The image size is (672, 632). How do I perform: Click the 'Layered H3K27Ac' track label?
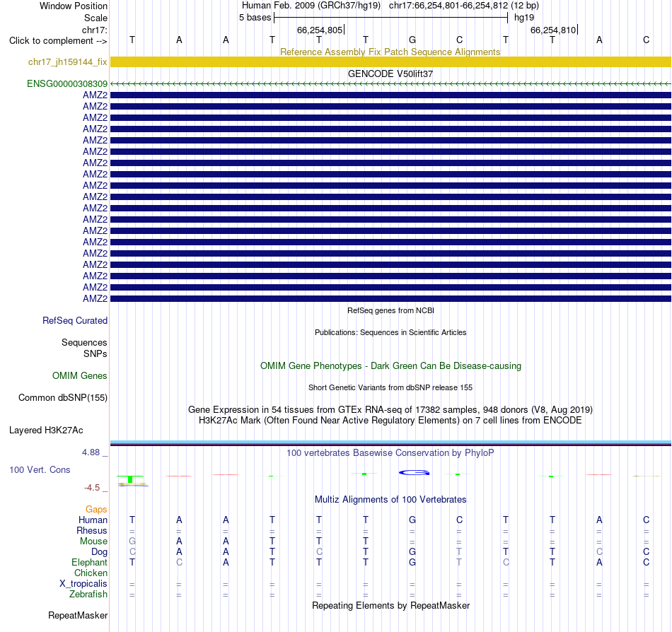pos(46,430)
